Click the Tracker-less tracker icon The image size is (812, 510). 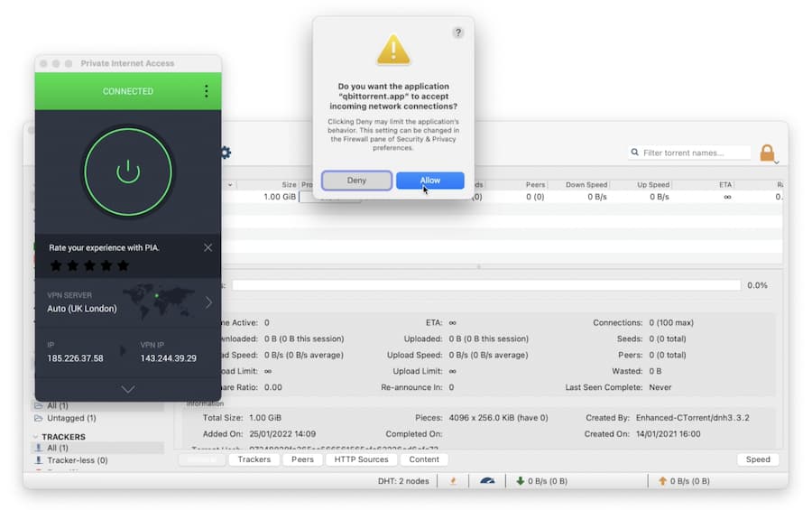38,460
